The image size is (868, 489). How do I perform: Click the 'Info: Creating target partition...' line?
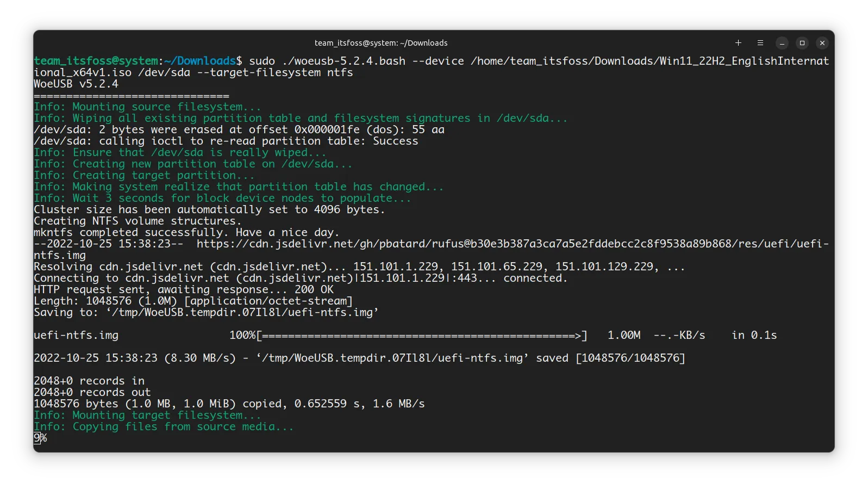click(144, 176)
